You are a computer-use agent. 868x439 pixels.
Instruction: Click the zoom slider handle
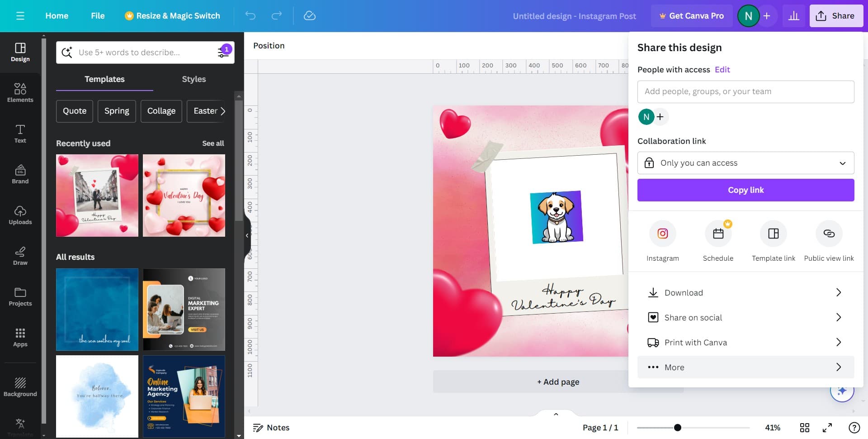coord(677,428)
